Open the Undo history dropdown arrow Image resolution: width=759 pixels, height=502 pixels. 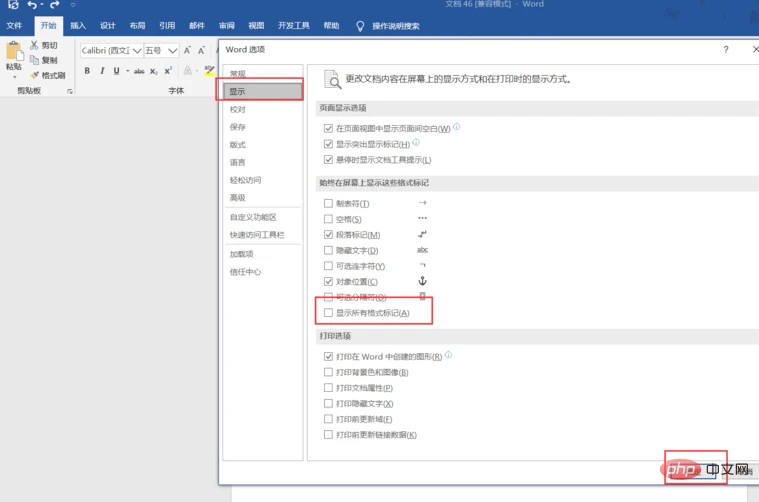[42, 5]
